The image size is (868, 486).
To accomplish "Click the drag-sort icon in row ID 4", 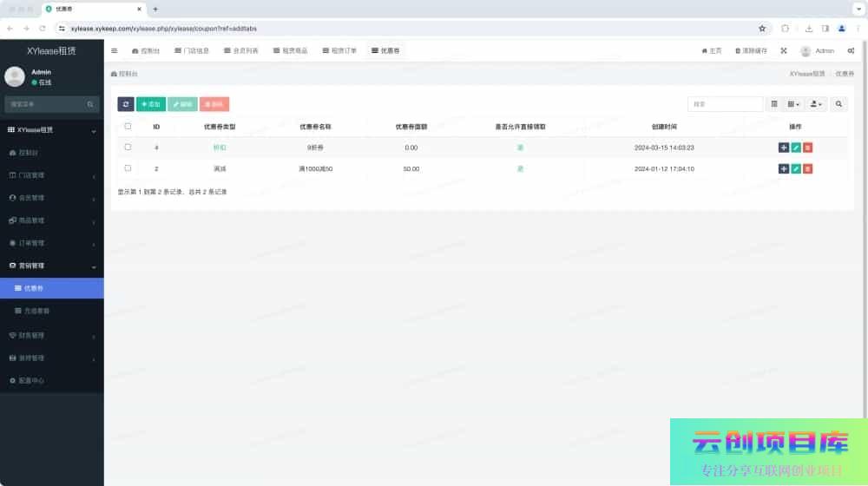I will coord(784,148).
